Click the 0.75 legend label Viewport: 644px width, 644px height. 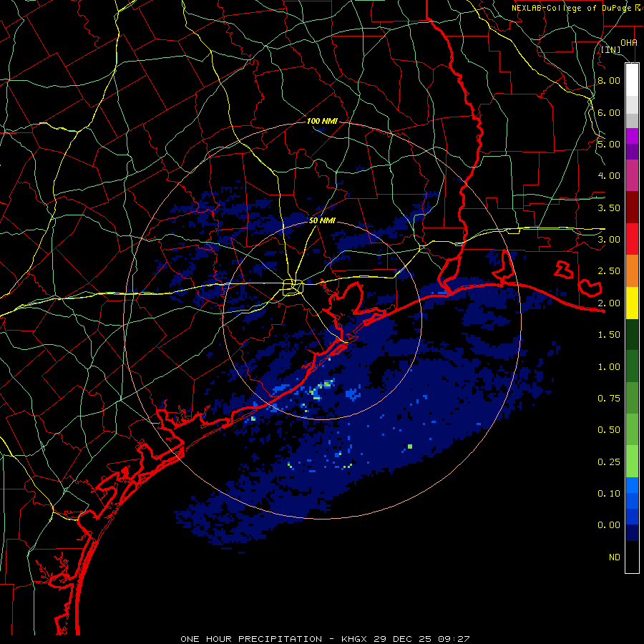pyautogui.click(x=609, y=399)
